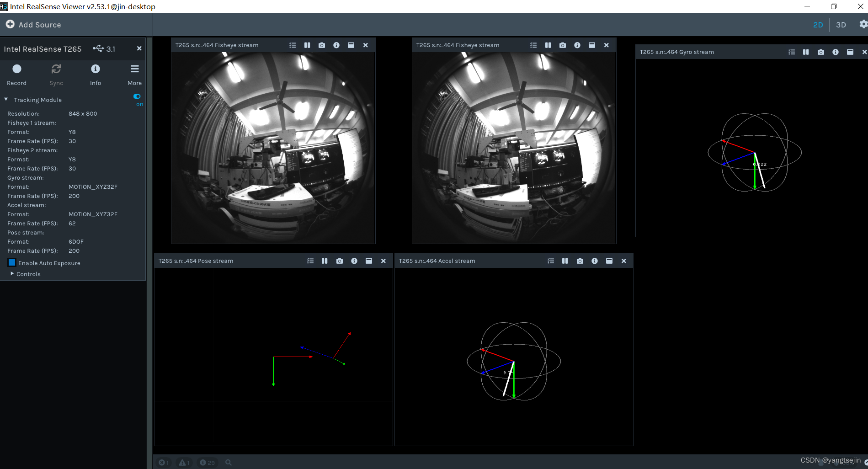This screenshot has height=469, width=868.
Task: Take snapshot of Pose stream
Action: tap(340, 261)
